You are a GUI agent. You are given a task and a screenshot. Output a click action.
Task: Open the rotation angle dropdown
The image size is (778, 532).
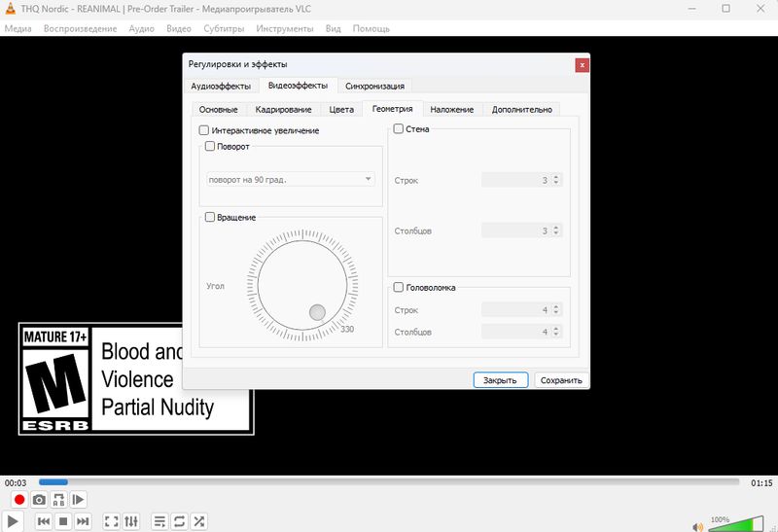pos(290,179)
